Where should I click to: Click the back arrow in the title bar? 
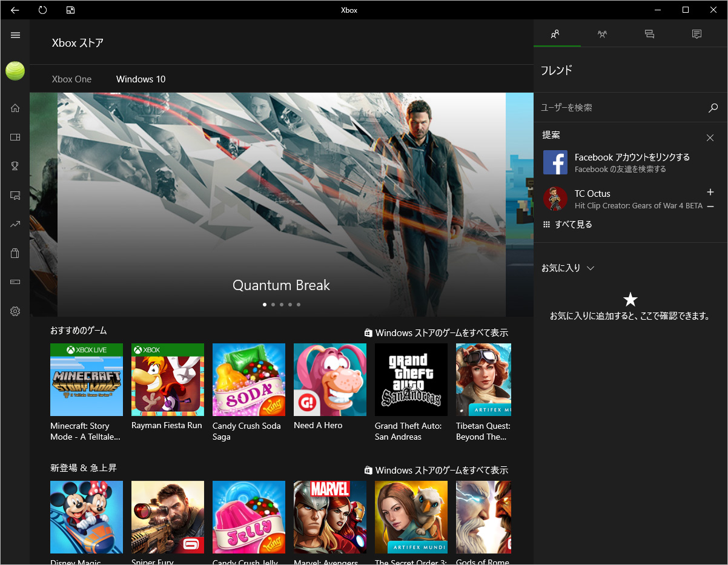(x=15, y=10)
